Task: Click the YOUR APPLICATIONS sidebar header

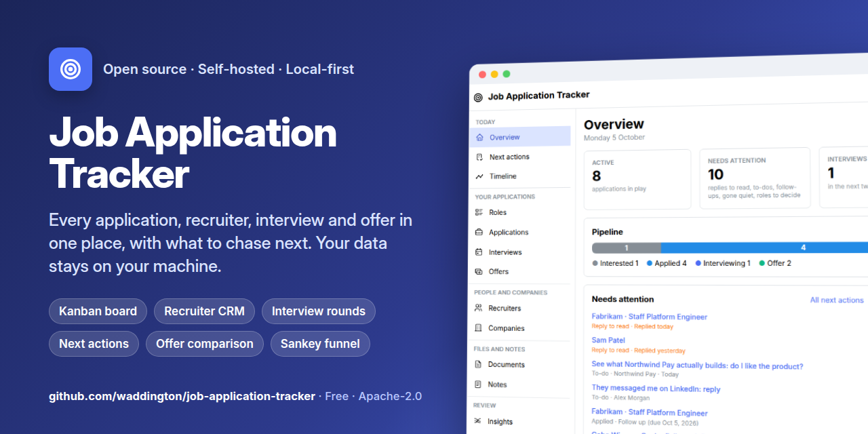Action: point(505,197)
